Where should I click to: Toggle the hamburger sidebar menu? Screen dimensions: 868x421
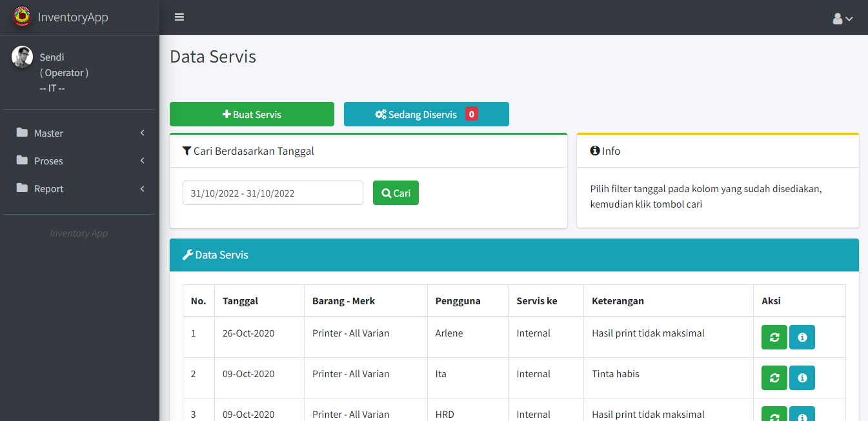(x=179, y=17)
